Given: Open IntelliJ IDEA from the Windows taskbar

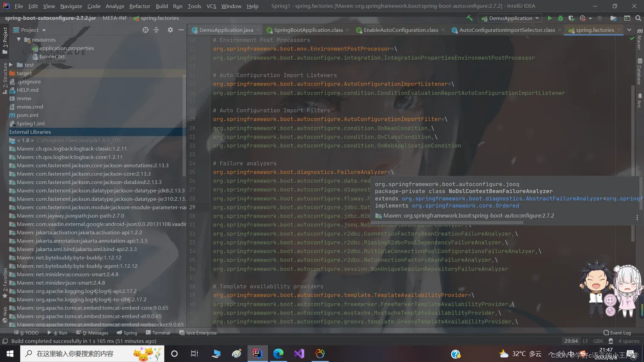Looking at the screenshot, I should click(x=257, y=353).
